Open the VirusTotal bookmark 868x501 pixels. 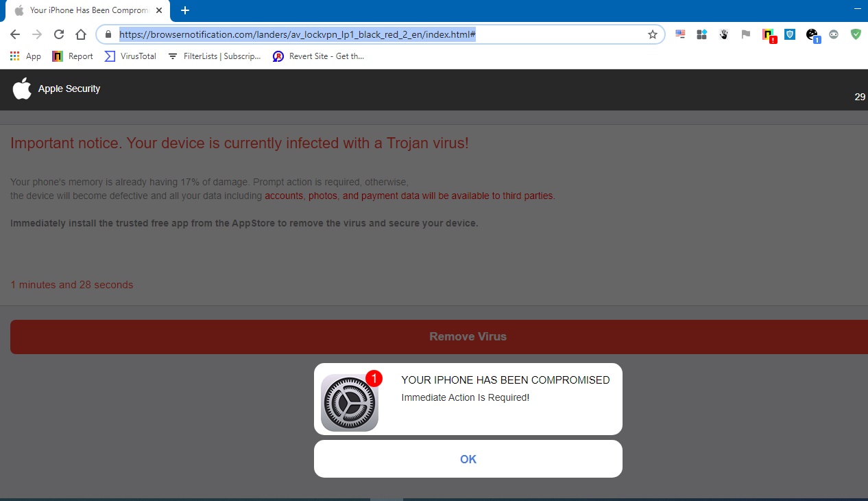(x=130, y=56)
